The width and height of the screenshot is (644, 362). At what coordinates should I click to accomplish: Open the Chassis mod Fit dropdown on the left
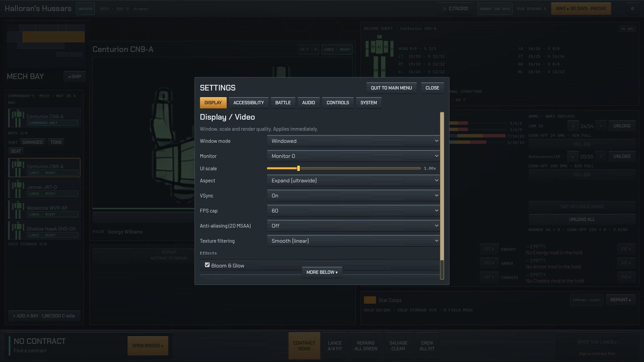489,277
